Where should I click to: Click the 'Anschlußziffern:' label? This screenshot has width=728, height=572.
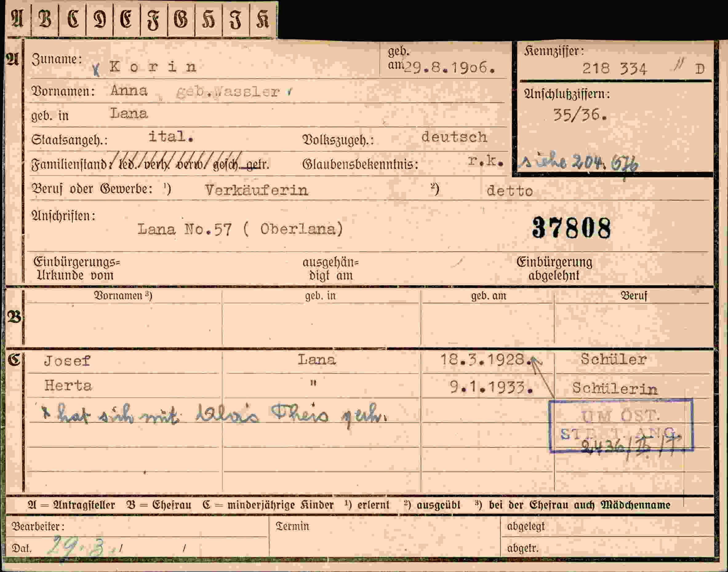point(567,94)
